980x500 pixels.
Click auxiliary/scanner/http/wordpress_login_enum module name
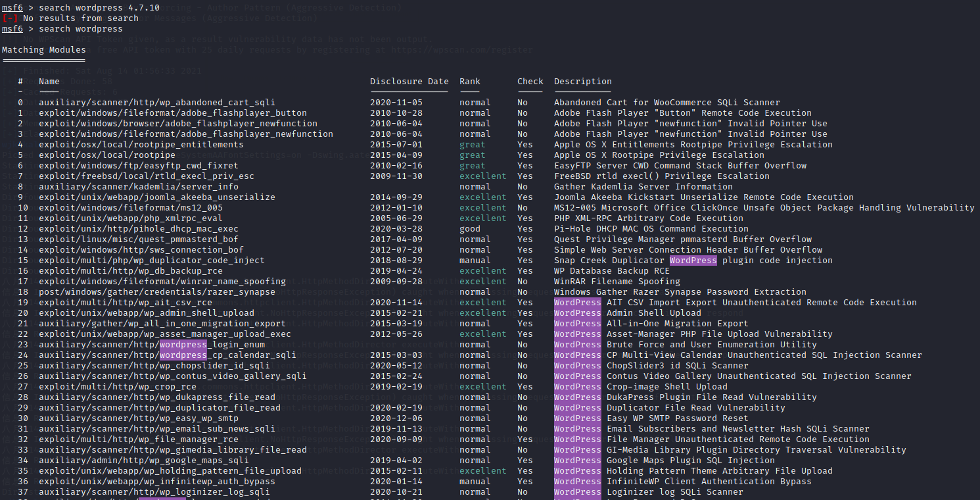point(152,345)
